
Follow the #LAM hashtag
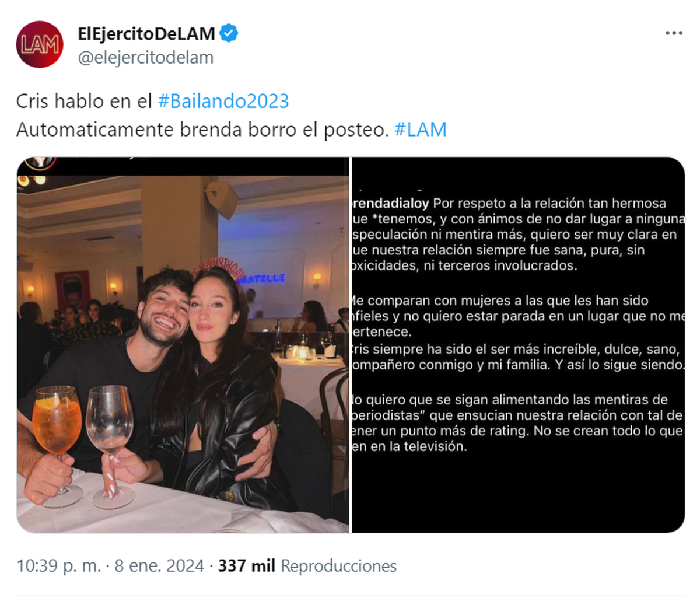pos(421,129)
